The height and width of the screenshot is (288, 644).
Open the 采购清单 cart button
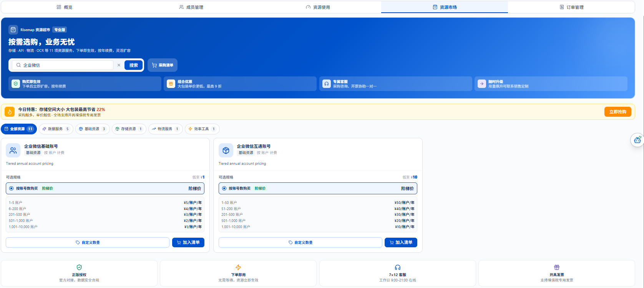click(163, 65)
